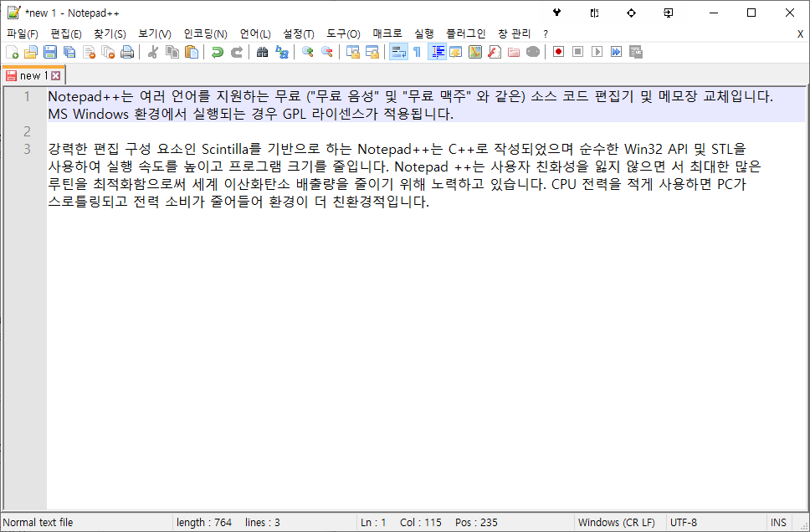Save recorded macro toolbar icon
Viewport: 810px width, 532px height.
pos(636,52)
